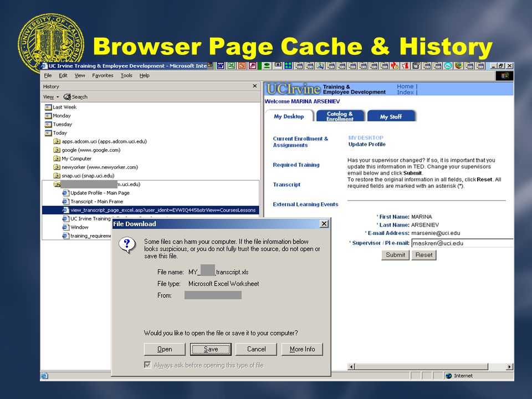
Task: Open the Tools menu
Action: (126, 76)
